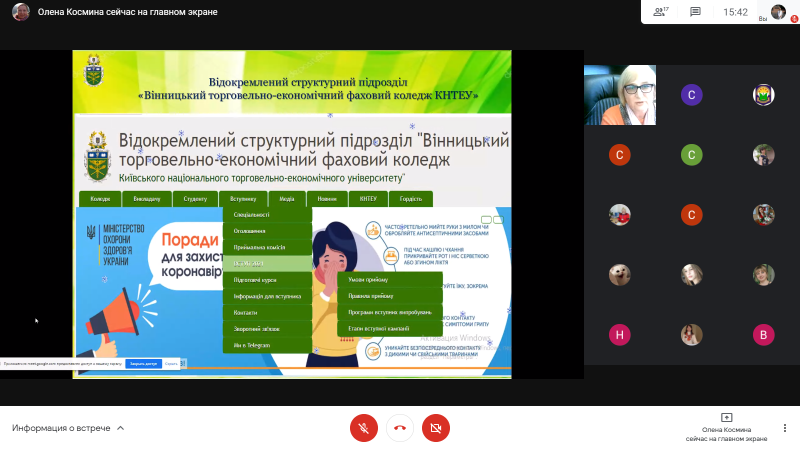The width and height of the screenshot is (800, 450).
Task: Open the Викладачу tab on the shared site
Action: pos(147,199)
